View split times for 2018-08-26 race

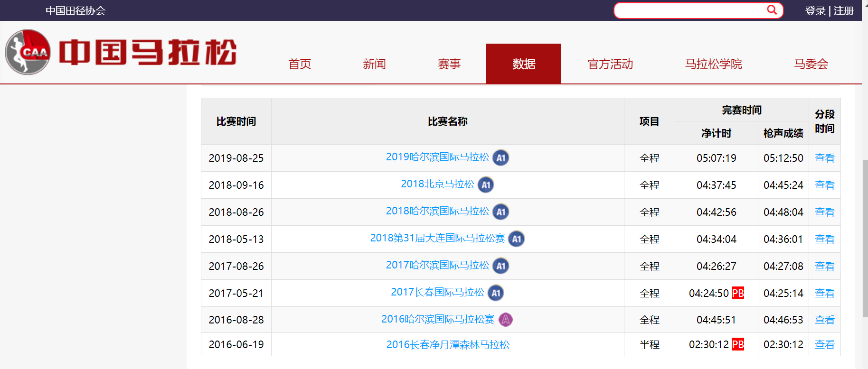tap(824, 212)
